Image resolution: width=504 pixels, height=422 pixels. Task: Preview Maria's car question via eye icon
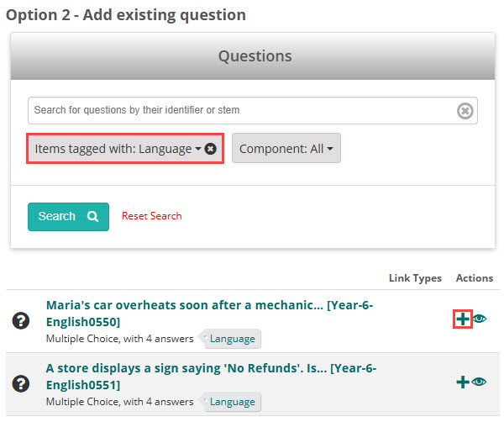[x=480, y=319]
